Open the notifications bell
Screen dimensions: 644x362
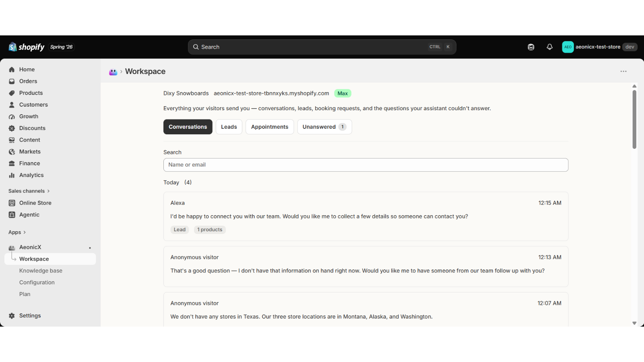(x=549, y=47)
